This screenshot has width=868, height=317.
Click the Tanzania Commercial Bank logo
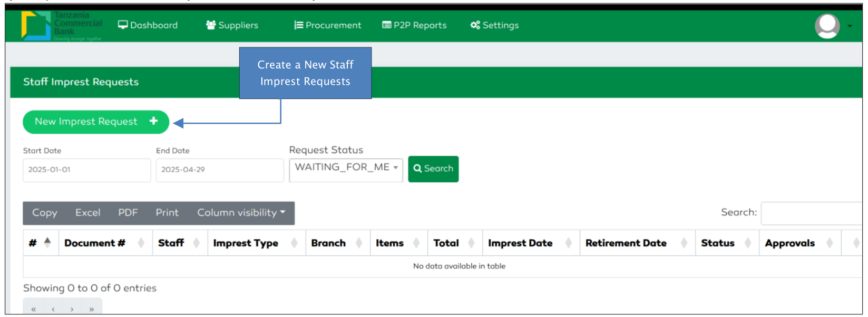coord(62,26)
